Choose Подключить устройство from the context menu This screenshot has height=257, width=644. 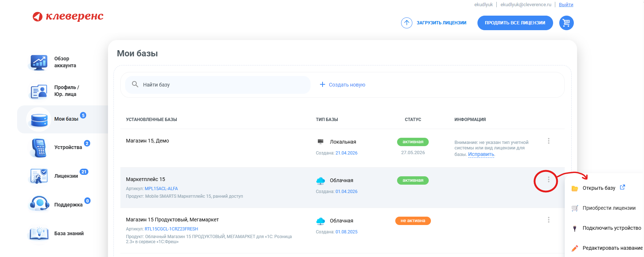pyautogui.click(x=612, y=228)
